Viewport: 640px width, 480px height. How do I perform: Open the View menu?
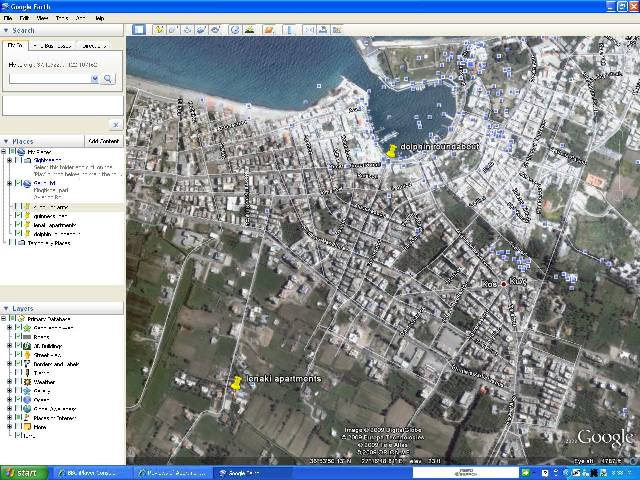click(42, 18)
